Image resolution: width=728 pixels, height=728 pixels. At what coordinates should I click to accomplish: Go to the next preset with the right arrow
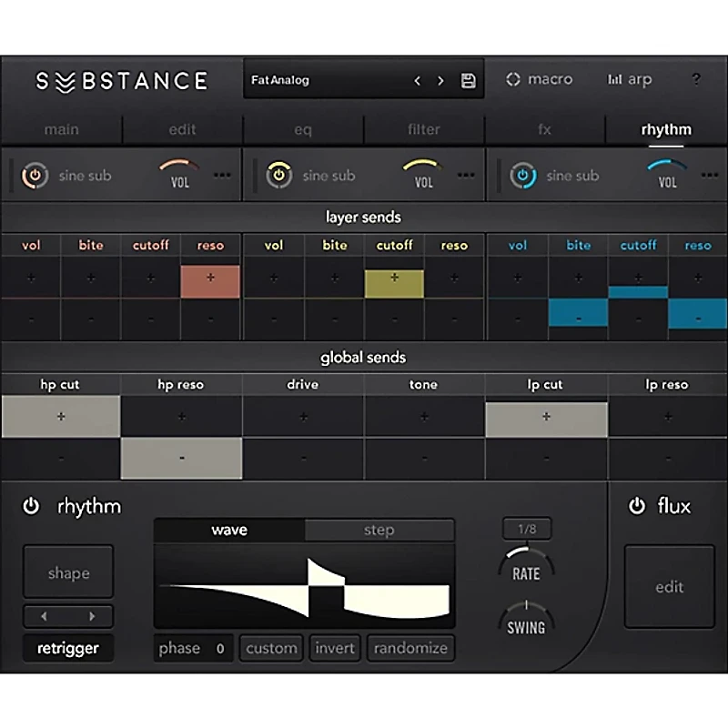440,80
